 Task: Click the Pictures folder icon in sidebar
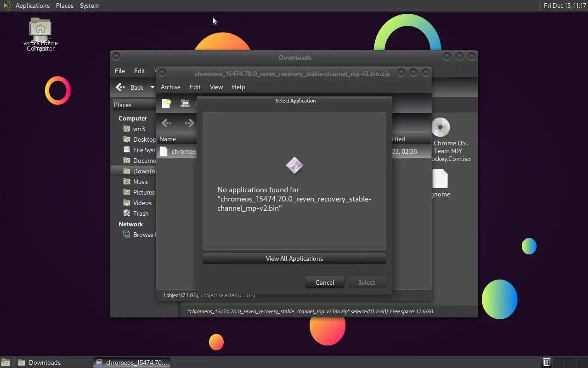127,192
